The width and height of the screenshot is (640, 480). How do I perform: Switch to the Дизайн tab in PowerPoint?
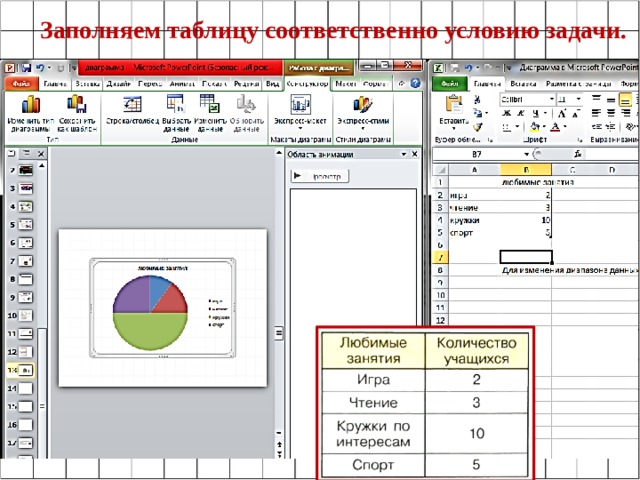[118, 84]
